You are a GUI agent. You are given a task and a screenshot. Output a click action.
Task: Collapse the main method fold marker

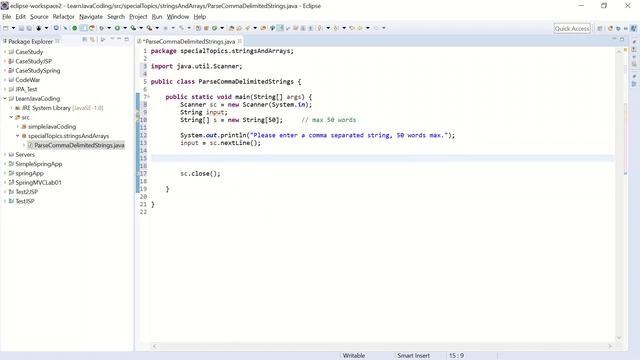pos(149,97)
